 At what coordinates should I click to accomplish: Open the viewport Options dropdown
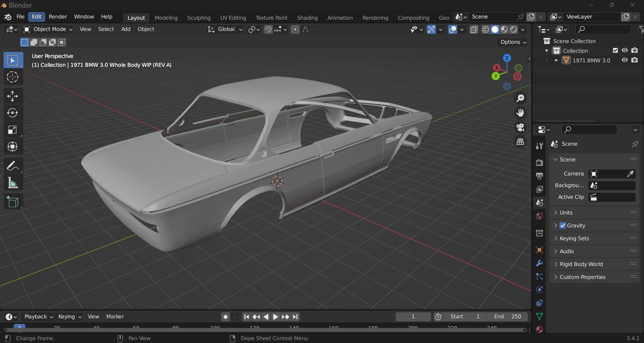click(x=513, y=42)
